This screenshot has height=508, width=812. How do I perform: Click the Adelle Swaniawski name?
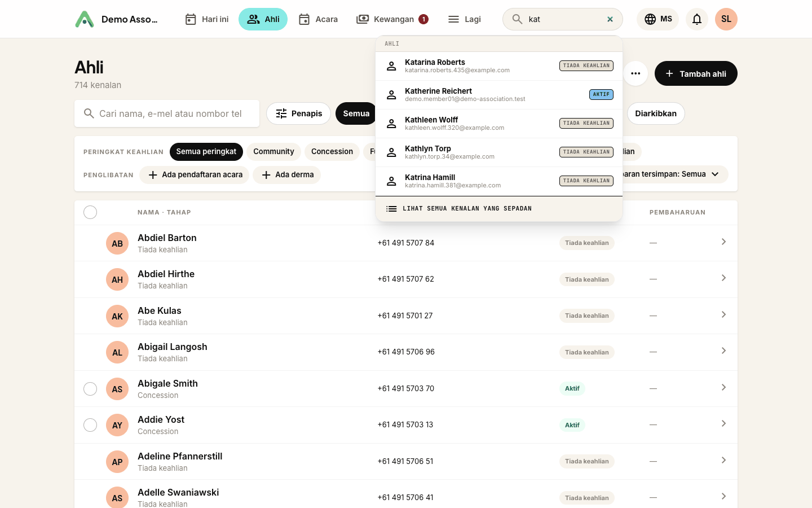click(178, 492)
